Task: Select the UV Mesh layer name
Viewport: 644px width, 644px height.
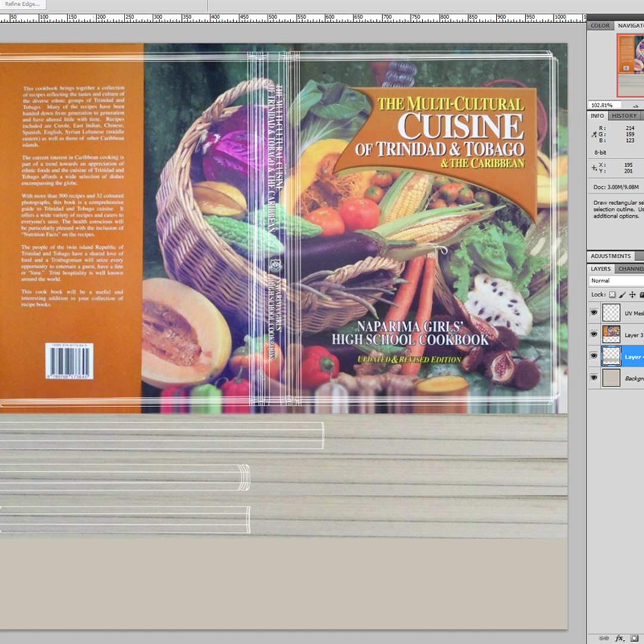Action: 634,314
